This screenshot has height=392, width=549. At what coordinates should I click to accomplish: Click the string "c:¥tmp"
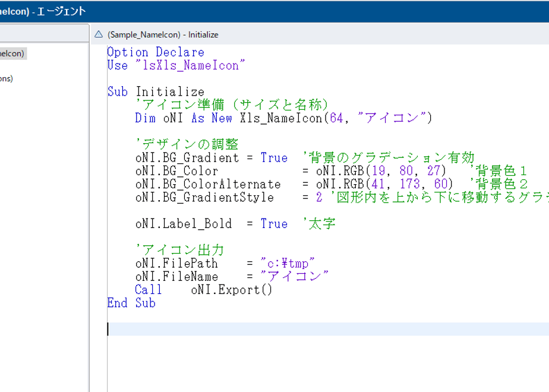point(288,263)
